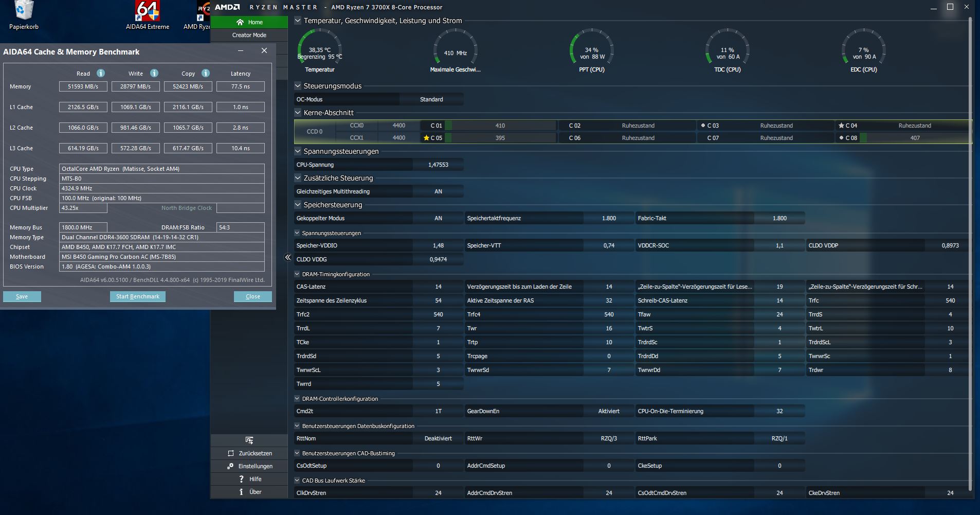Image resolution: width=980 pixels, height=515 pixels.
Task: Click the profile import/export icon above Zurücksetzen
Action: pyautogui.click(x=249, y=440)
